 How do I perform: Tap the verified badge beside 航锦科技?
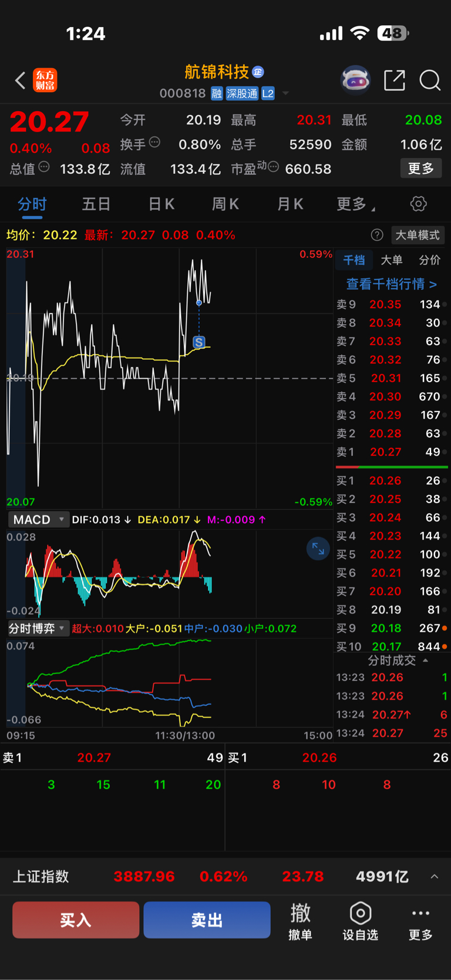click(x=258, y=72)
